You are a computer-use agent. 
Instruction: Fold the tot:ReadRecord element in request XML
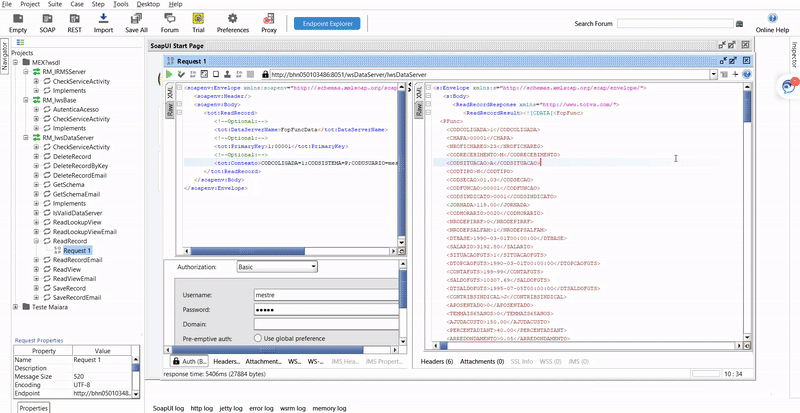(x=180, y=113)
